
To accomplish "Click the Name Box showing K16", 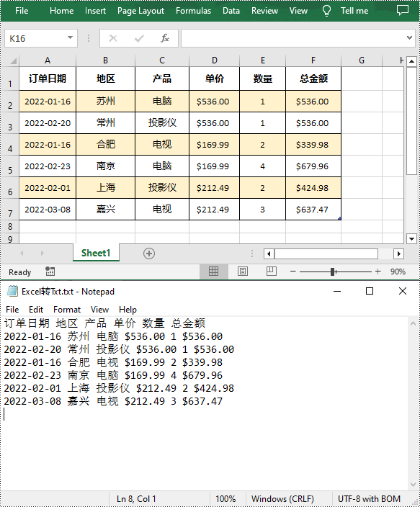I will [x=35, y=38].
